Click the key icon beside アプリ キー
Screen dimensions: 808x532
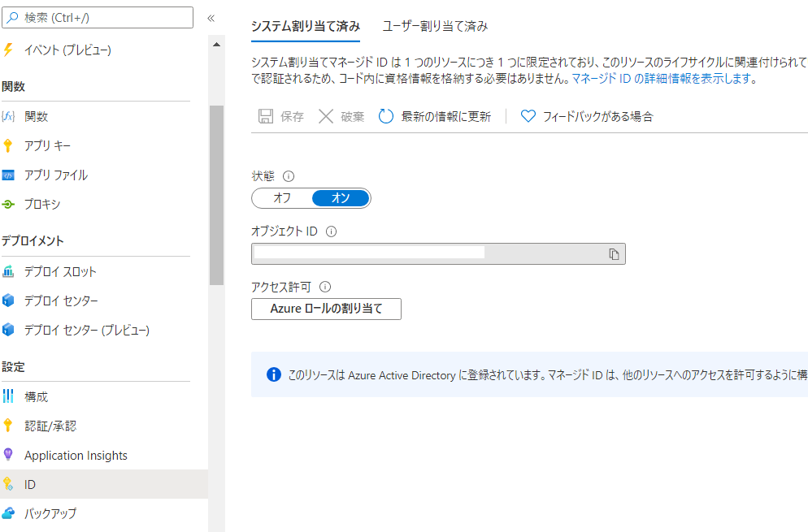pos(8,145)
